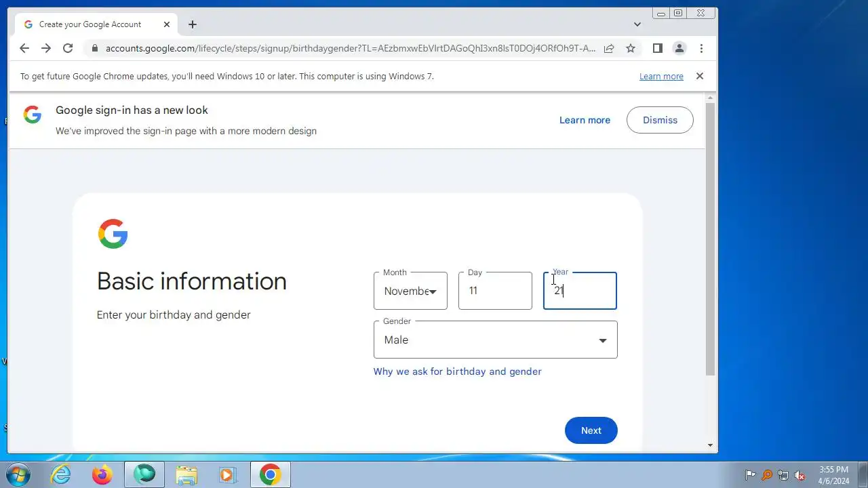This screenshot has height=488, width=868.
Task: Click the site lock icon in address bar
Action: tap(94, 48)
